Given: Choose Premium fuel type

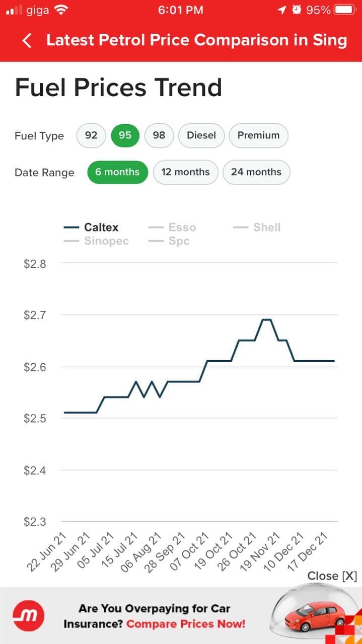Looking at the screenshot, I should point(258,135).
